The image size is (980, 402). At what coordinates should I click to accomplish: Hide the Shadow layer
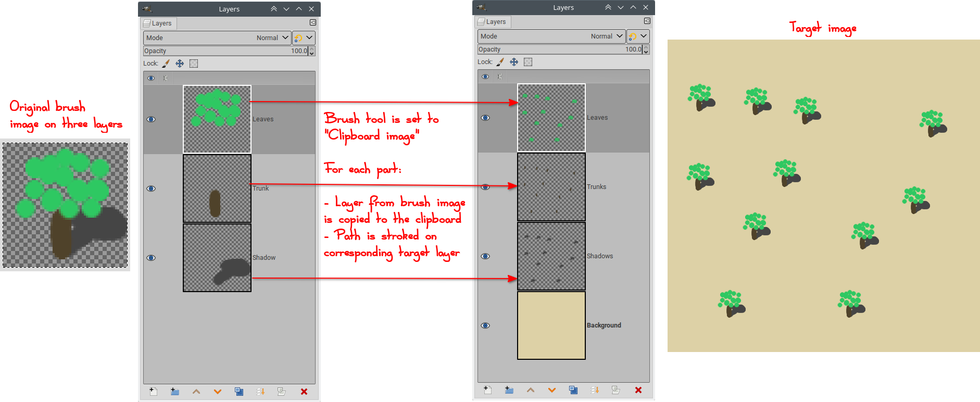point(151,258)
